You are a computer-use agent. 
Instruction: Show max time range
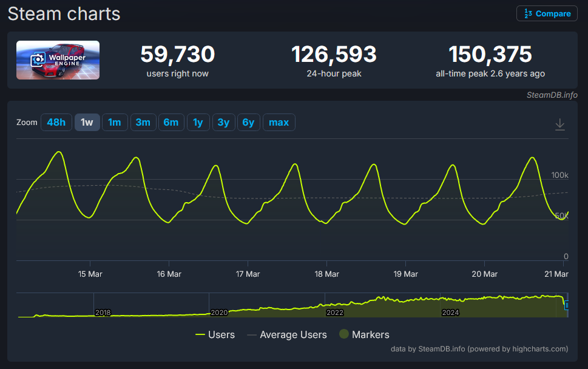click(279, 122)
